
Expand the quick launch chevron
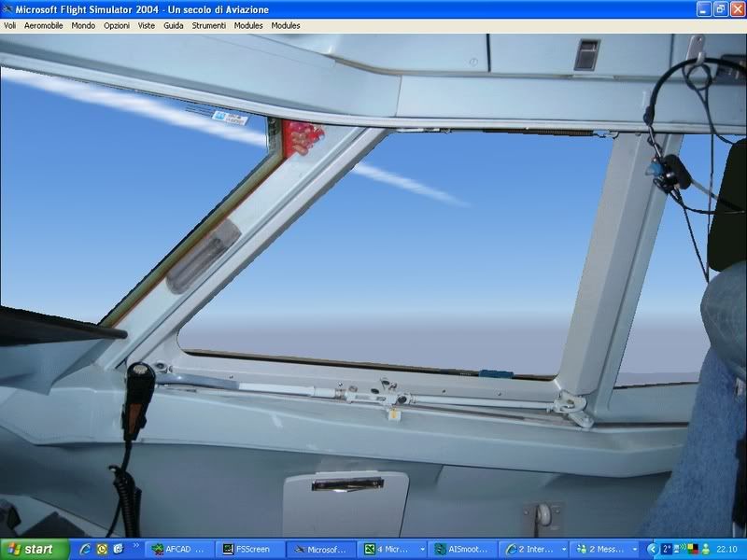click(135, 546)
